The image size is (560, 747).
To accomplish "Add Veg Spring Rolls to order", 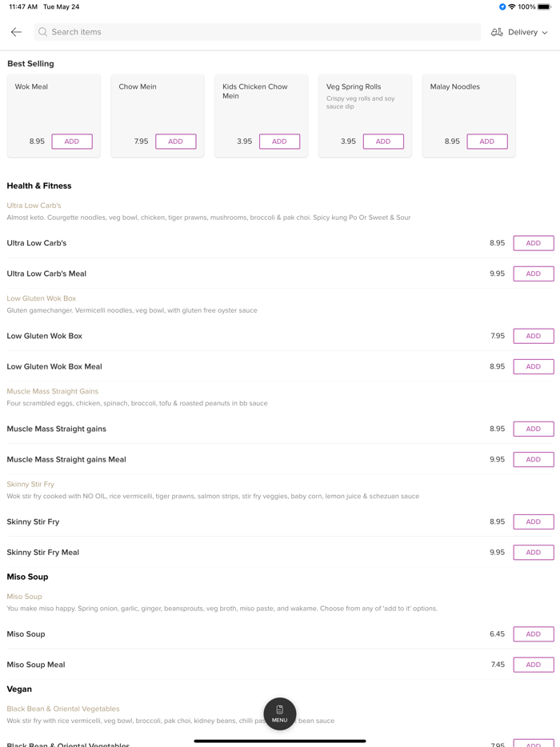I will pos(383,142).
